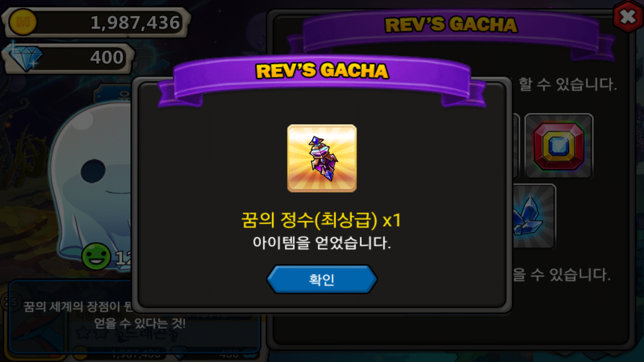Tap the red and blue octagonal gem icon

point(559,146)
